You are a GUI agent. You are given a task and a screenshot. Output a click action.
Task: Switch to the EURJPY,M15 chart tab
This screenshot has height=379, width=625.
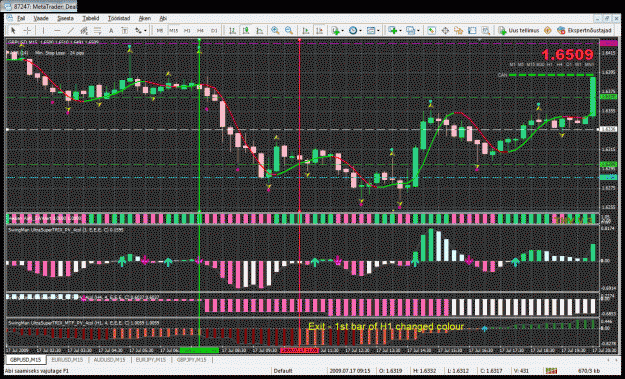coord(151,360)
